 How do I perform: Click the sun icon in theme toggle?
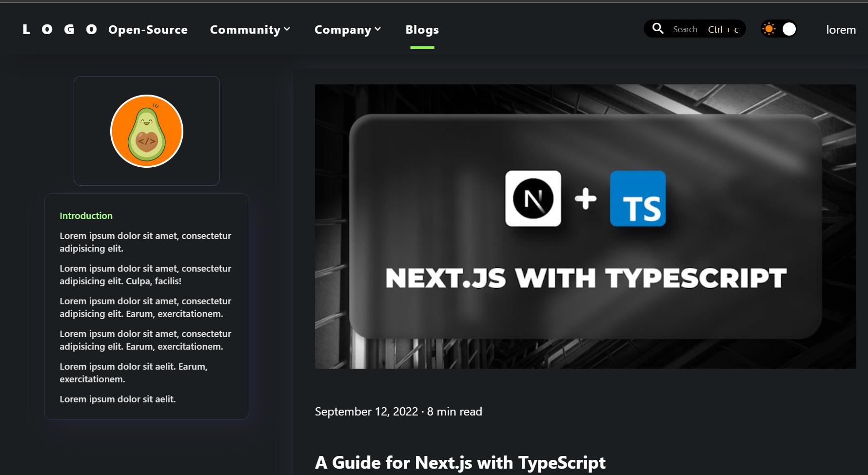tap(769, 29)
